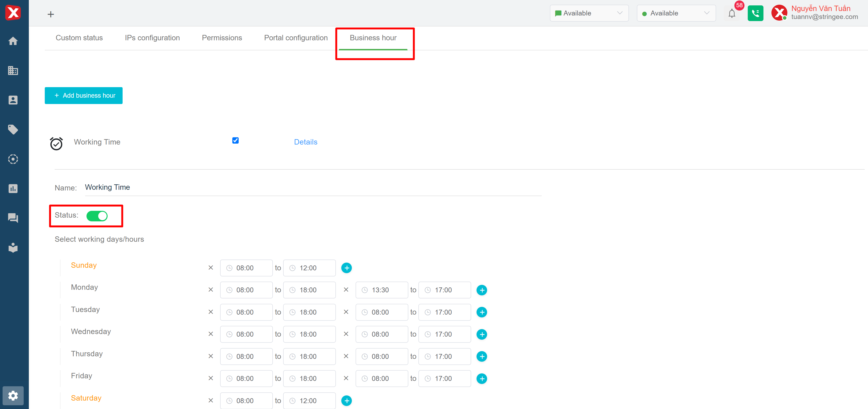This screenshot has width=868, height=409.
Task: Click the Add business hour button
Action: 83,96
